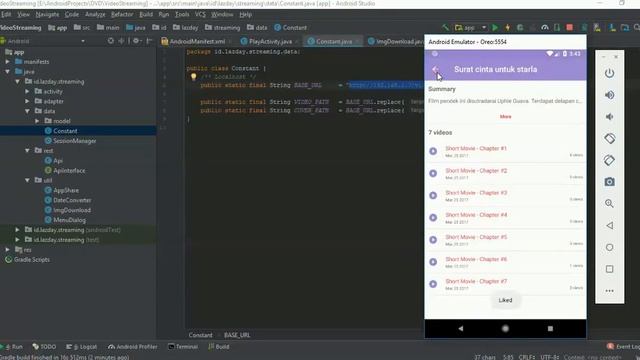Collapse the java folder
This screenshot has height=360, width=640.
click(8, 71)
